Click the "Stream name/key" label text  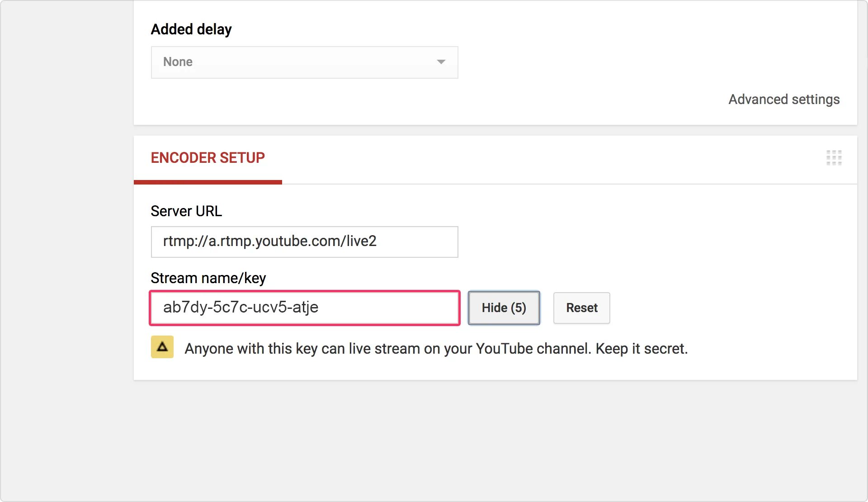click(208, 278)
